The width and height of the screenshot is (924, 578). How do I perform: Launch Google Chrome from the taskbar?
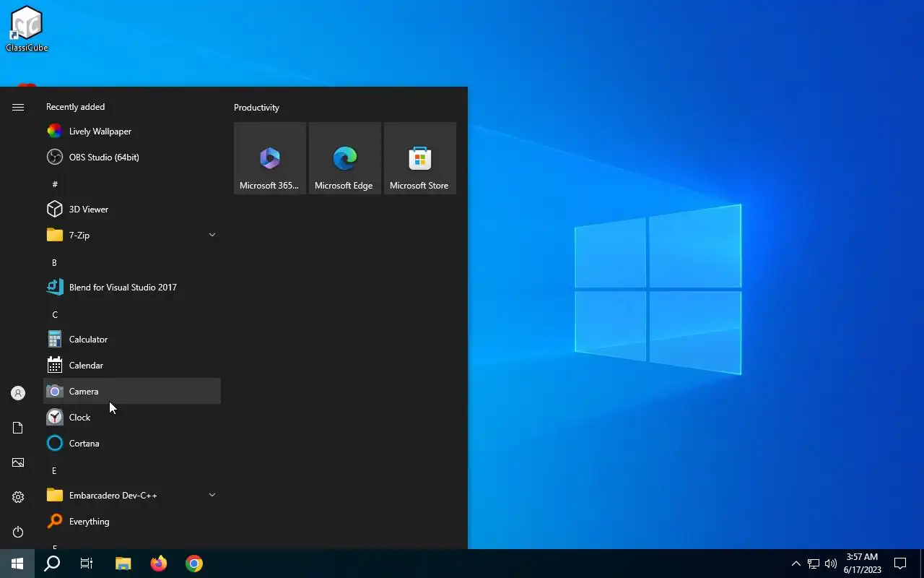193,564
